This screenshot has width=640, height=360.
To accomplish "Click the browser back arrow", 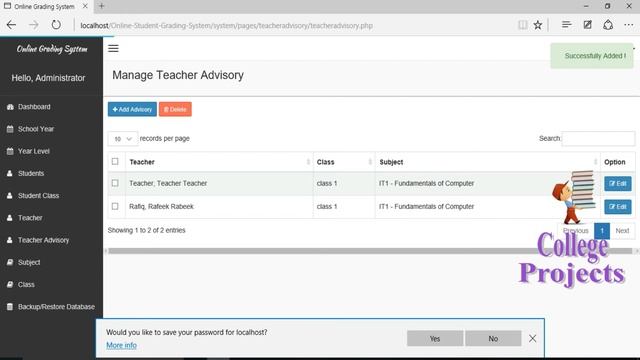I will click(x=11, y=25).
